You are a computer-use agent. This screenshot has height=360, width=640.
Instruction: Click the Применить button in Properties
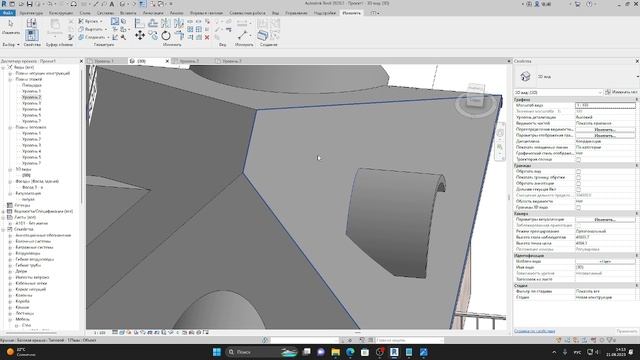[x=627, y=331]
